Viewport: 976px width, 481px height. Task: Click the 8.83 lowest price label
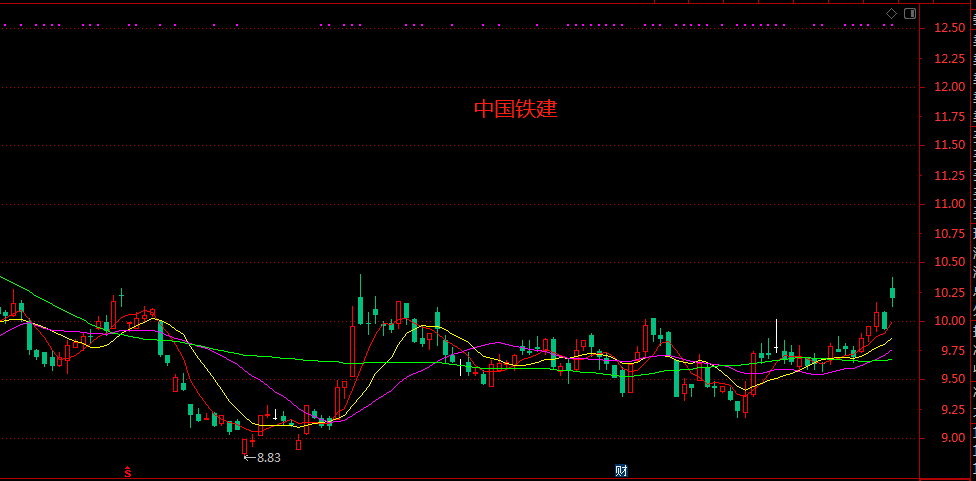tap(269, 457)
